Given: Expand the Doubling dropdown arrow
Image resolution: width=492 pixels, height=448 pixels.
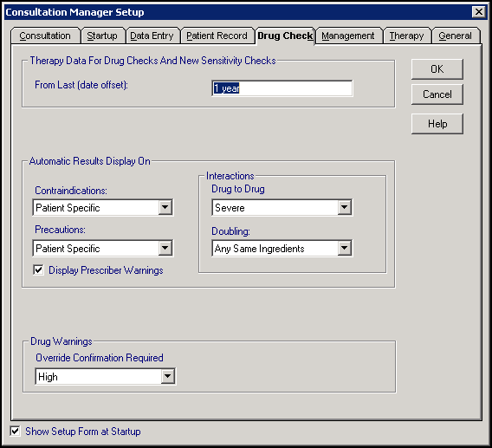Looking at the screenshot, I should click(x=344, y=249).
